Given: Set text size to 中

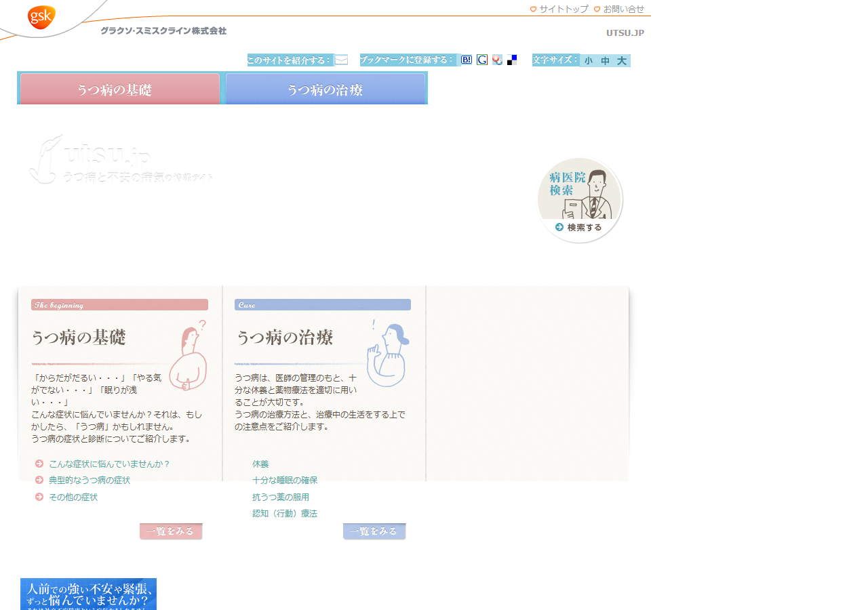Looking at the screenshot, I should pyautogui.click(x=605, y=60).
